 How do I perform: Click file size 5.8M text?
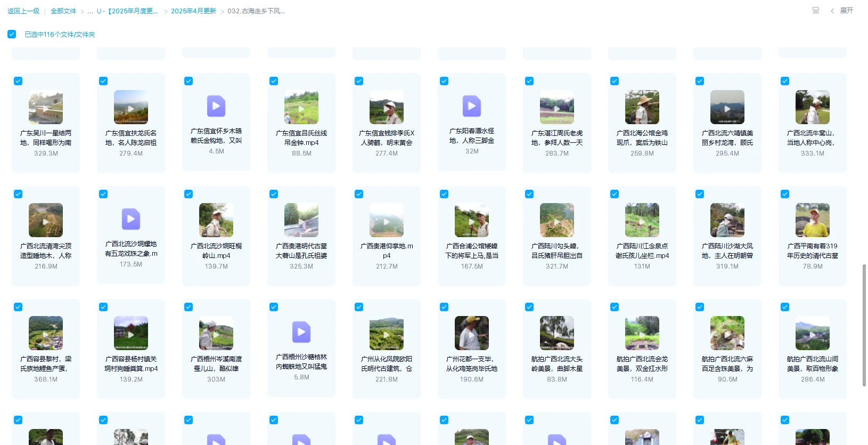(301, 377)
